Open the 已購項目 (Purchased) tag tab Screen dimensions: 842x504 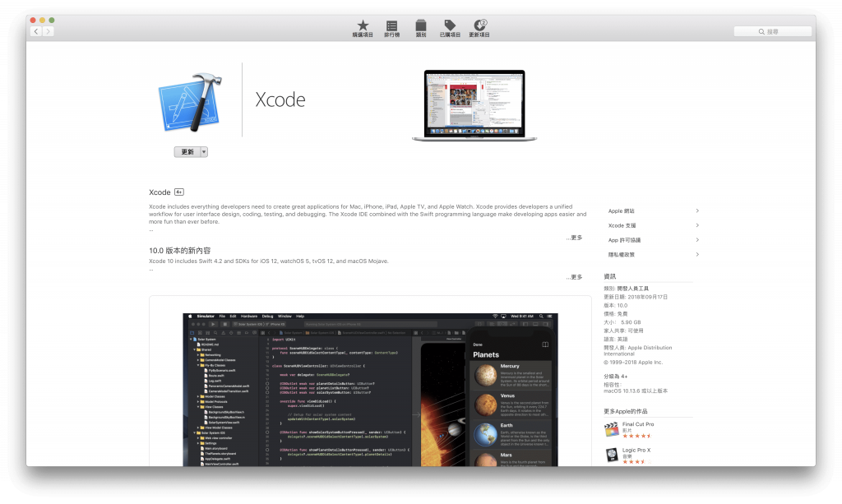[x=450, y=29]
